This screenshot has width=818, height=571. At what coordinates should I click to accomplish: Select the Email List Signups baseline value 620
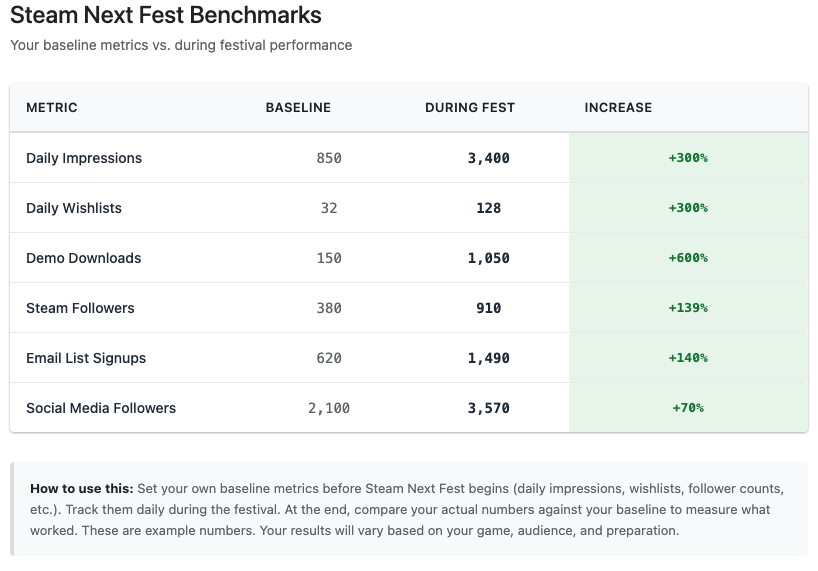(x=329, y=358)
